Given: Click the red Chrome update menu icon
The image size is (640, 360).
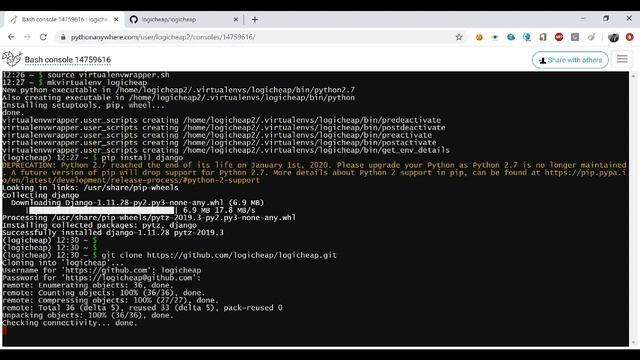Looking at the screenshot, I should [x=630, y=37].
